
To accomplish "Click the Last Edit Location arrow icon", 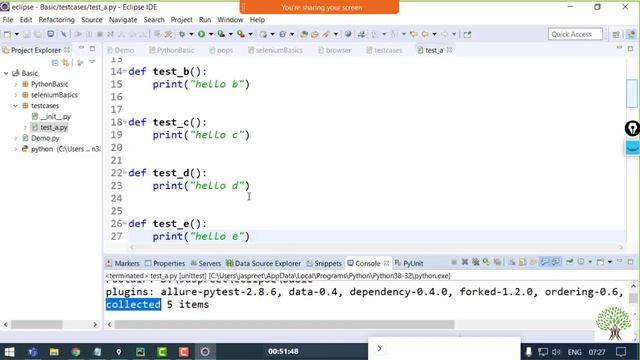I will 413,34.
